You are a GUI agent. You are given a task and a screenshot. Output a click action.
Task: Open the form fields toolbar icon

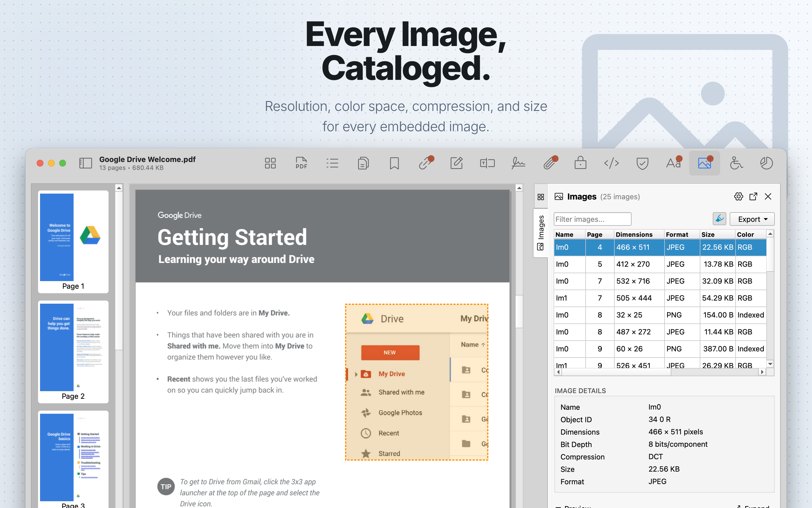[487, 163]
